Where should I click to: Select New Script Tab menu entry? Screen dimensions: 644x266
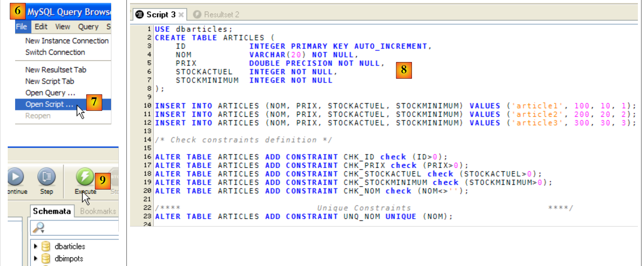pyautogui.click(x=50, y=81)
